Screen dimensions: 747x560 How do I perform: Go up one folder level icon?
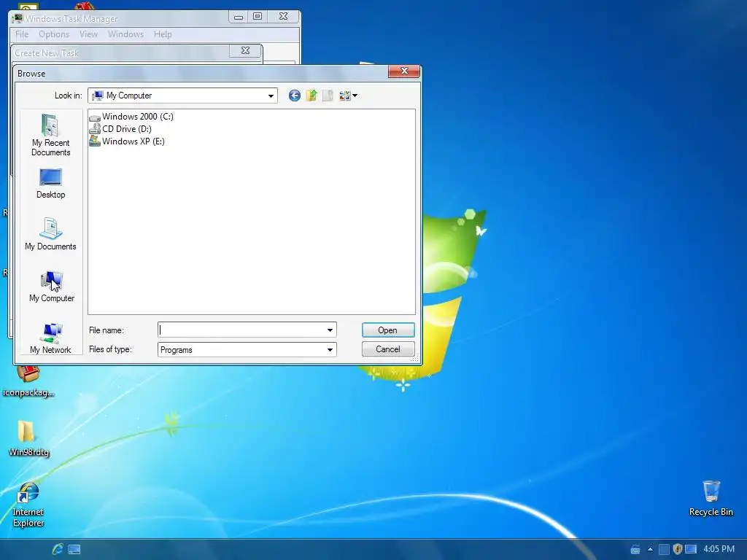click(311, 96)
